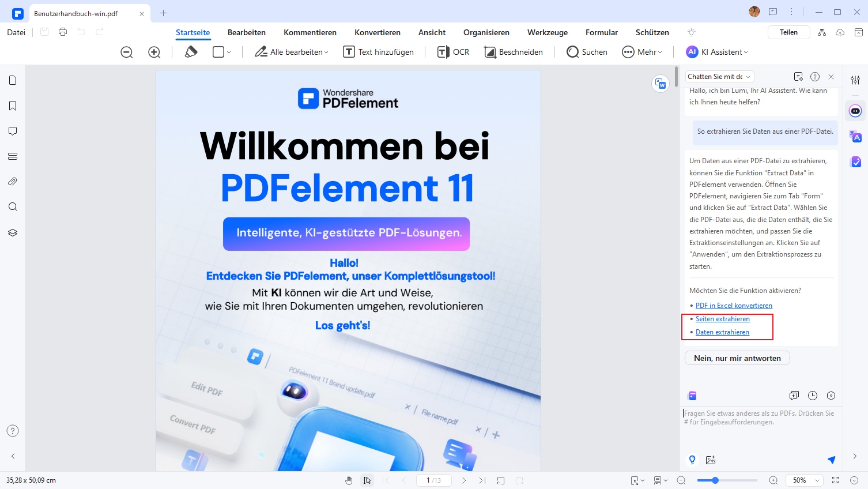Viewport: 868px width, 489px height.
Task: Collapse the right panel arrow
Action: pos(855,456)
